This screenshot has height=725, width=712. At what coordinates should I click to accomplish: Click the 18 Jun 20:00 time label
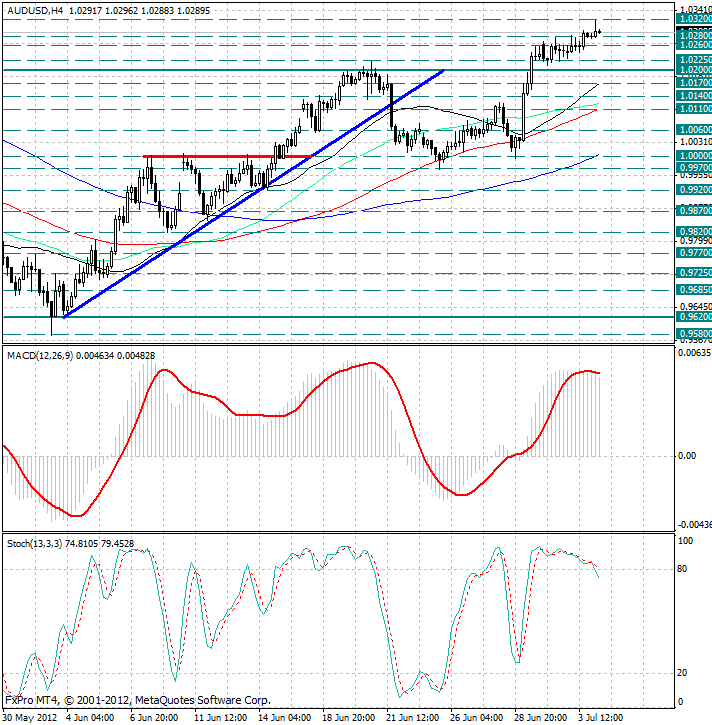[348, 718]
